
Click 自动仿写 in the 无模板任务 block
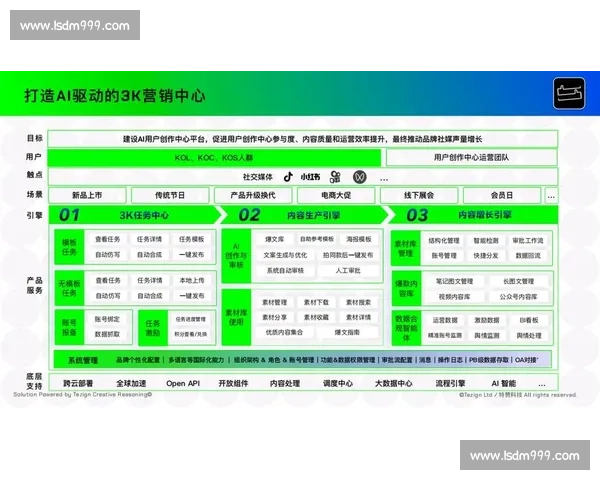coord(108,296)
